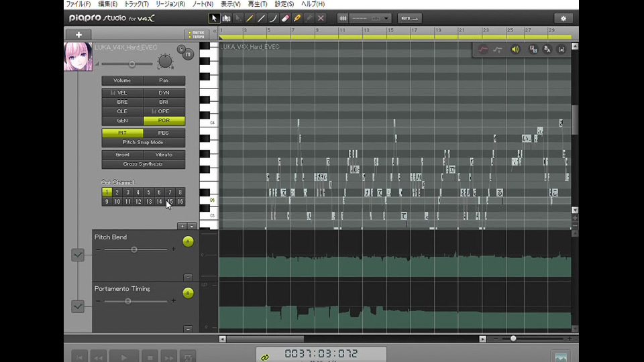644x362 pixels.
Task: Click the track pan knob
Action: (165, 61)
